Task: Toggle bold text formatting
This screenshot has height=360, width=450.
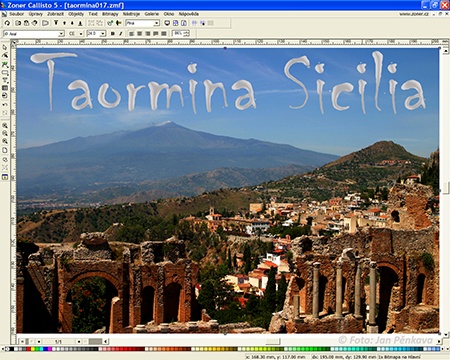Action: tap(113, 34)
